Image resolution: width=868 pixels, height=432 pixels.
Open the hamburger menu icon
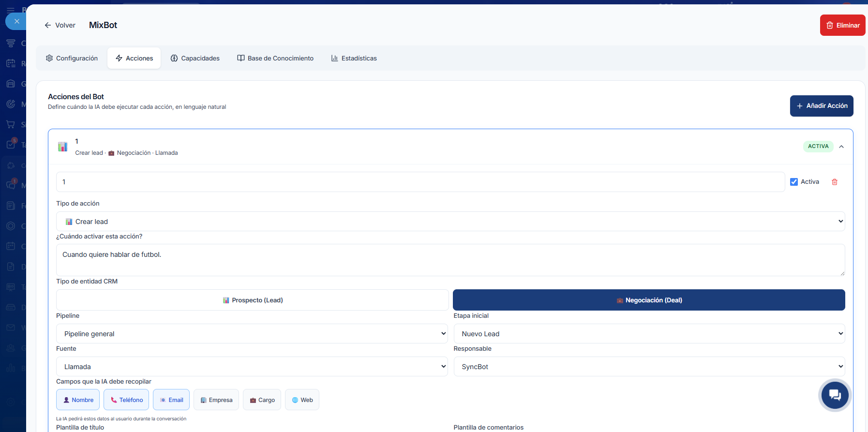(11, 10)
